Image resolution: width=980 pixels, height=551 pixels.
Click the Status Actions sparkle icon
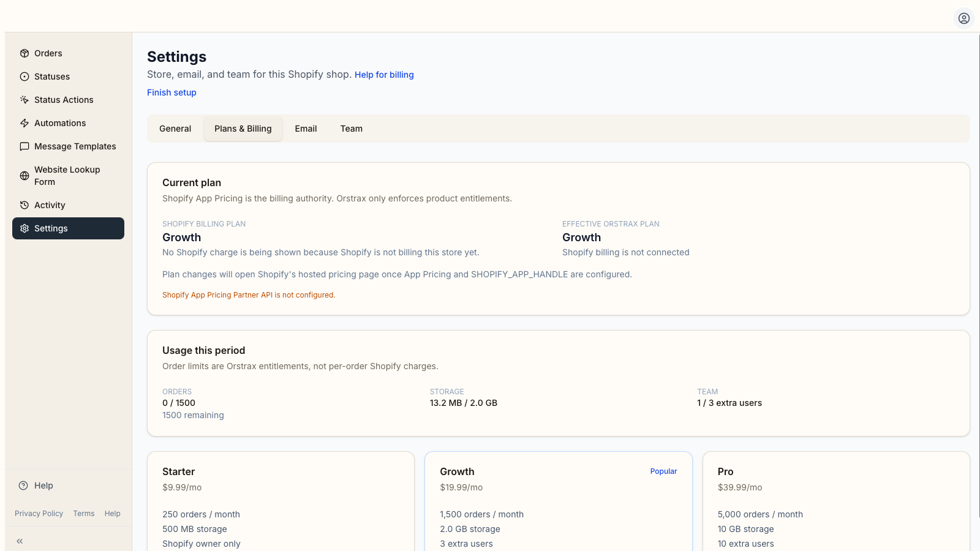[x=24, y=100]
